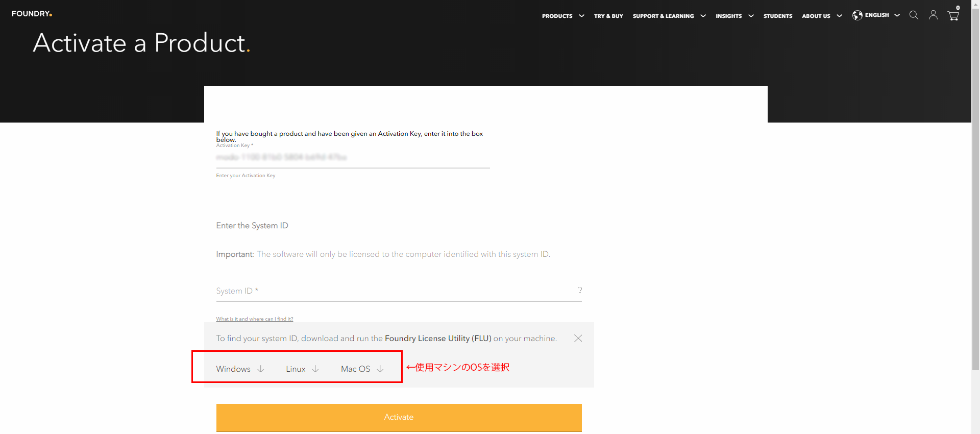This screenshot has height=434, width=980.
Task: Click the Windows download arrow icon
Action: pyautogui.click(x=261, y=369)
